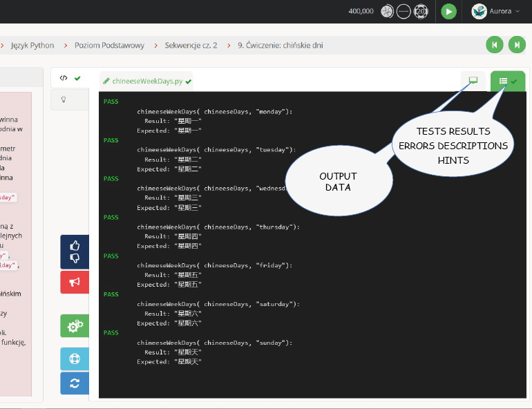This screenshot has width=532, height=409.
Task: Click the green play button in top bar
Action: pos(449,11)
